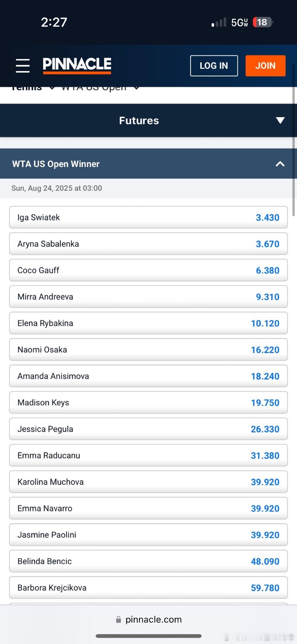Pick Coco Gauff odds 6.380
This screenshot has height=644, width=297.
pos(148,270)
